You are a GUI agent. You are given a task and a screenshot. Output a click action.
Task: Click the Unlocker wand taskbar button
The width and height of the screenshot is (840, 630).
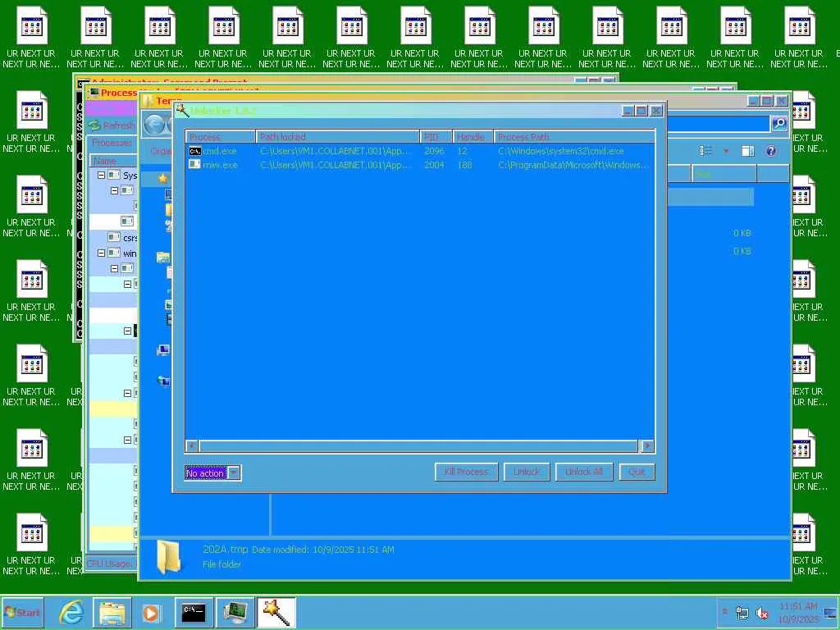pyautogui.click(x=276, y=612)
